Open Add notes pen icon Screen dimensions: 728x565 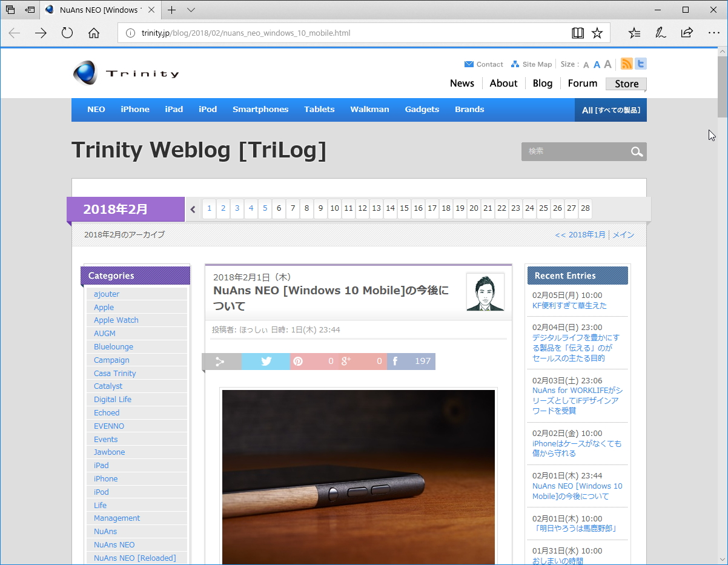[661, 33]
